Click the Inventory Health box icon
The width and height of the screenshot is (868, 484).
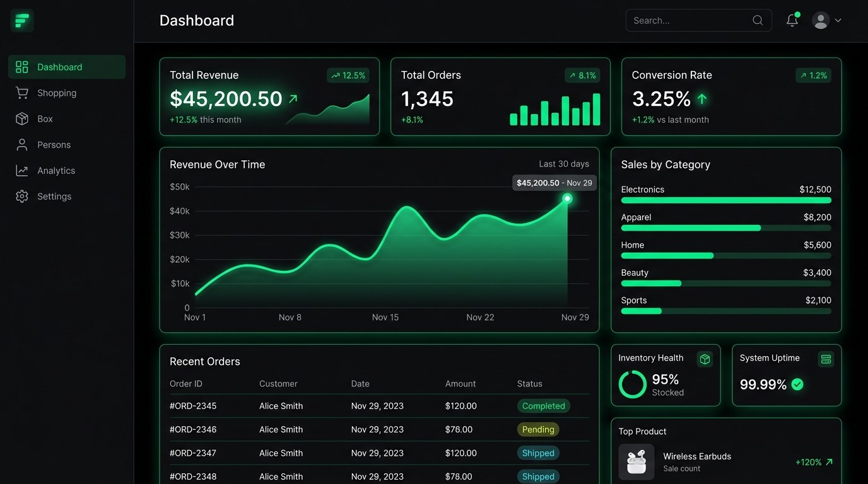point(705,359)
